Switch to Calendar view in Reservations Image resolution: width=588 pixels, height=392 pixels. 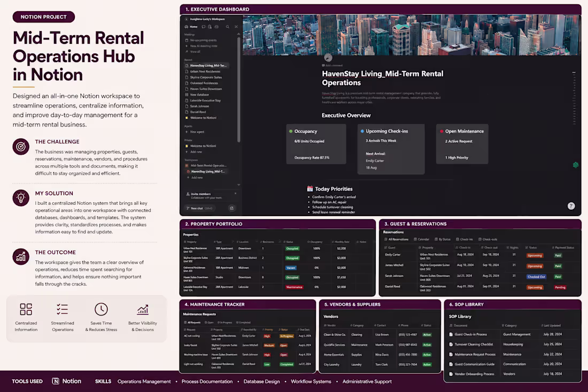click(422, 240)
